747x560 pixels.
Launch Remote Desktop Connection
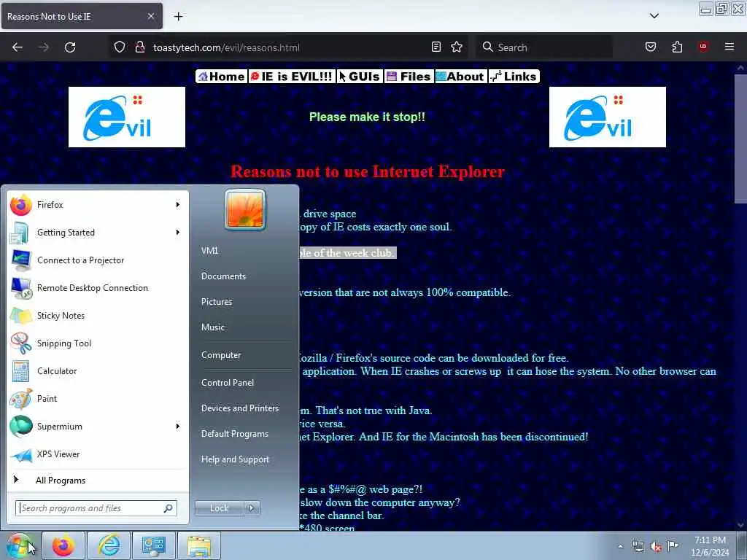click(x=97, y=287)
